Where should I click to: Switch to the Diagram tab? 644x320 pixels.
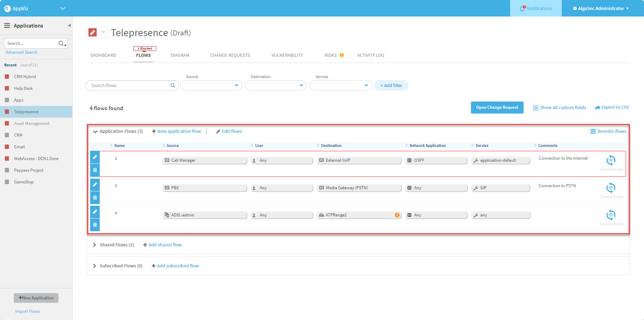coord(180,55)
